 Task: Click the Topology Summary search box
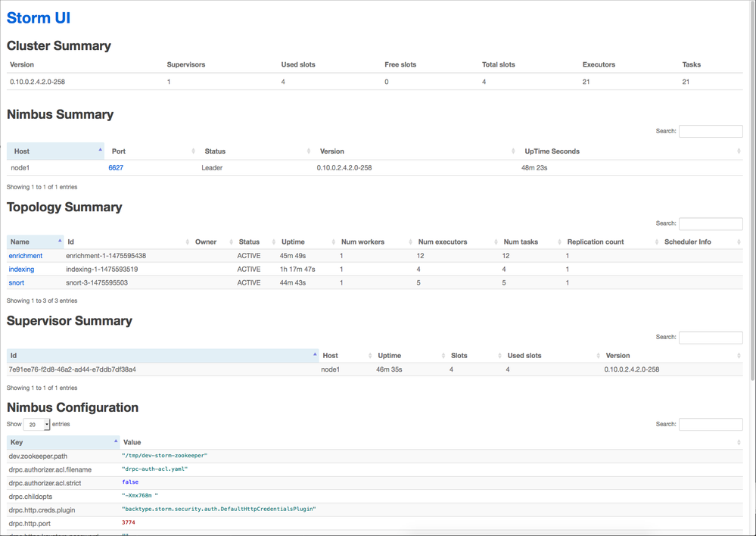coord(710,223)
